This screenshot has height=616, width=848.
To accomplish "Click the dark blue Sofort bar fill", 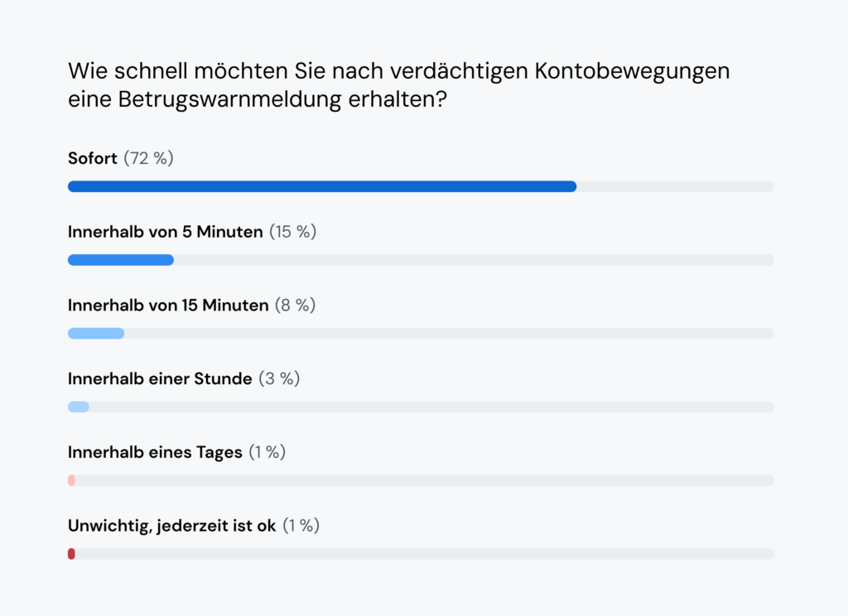I will [x=321, y=186].
